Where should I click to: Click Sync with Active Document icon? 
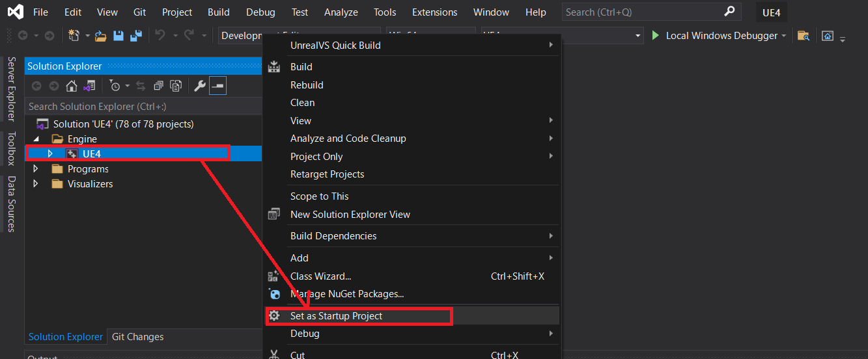141,86
